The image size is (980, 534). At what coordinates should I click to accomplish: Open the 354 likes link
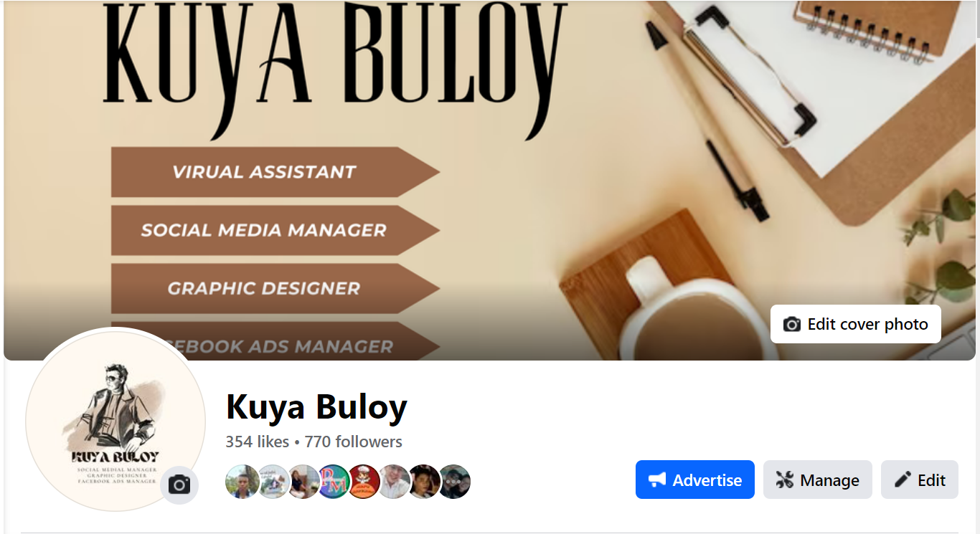point(258,442)
